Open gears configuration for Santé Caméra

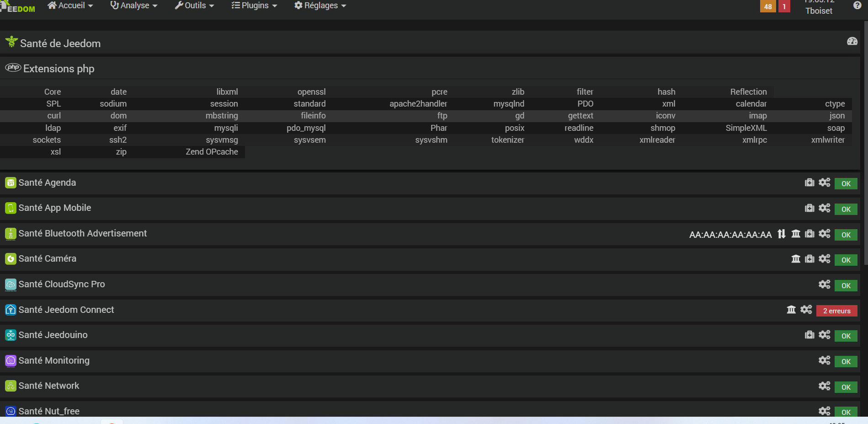824,259
